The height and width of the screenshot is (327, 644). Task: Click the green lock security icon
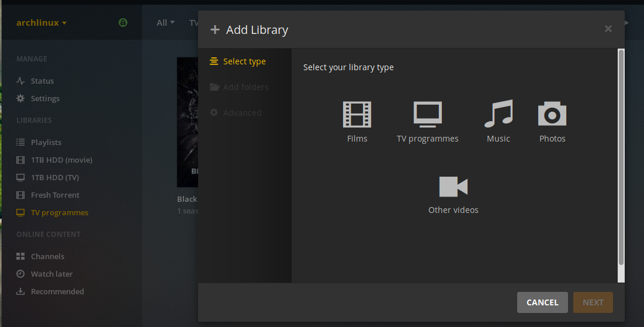[123, 23]
